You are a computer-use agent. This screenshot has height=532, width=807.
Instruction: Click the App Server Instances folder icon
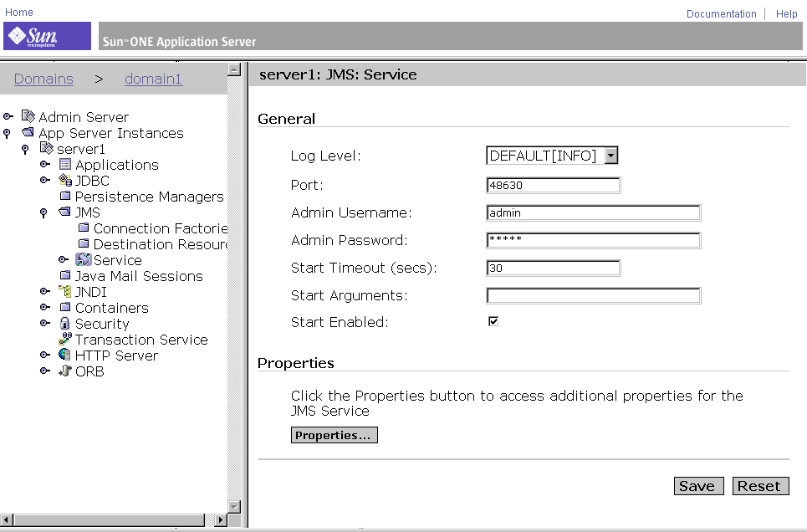click(28, 132)
